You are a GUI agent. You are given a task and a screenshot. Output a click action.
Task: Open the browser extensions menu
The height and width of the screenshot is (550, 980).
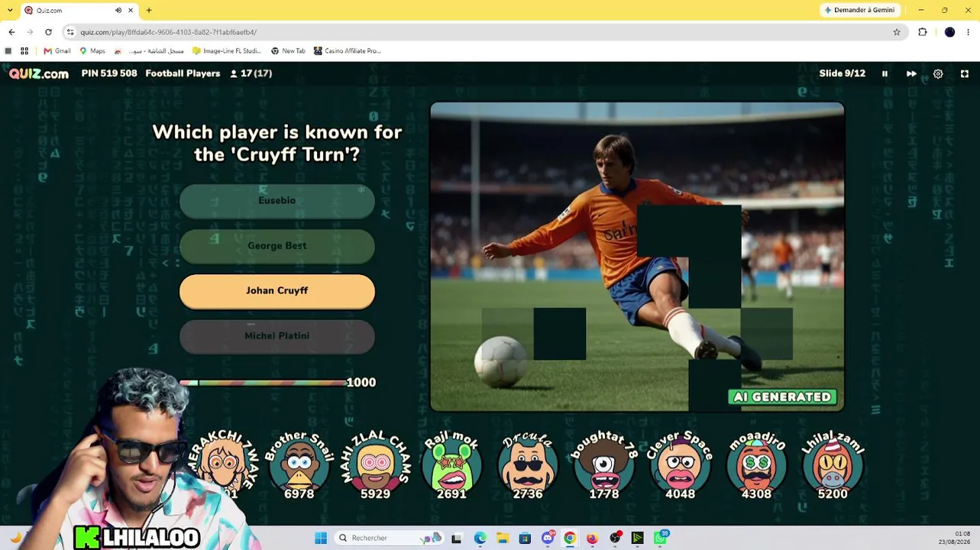(x=923, y=32)
